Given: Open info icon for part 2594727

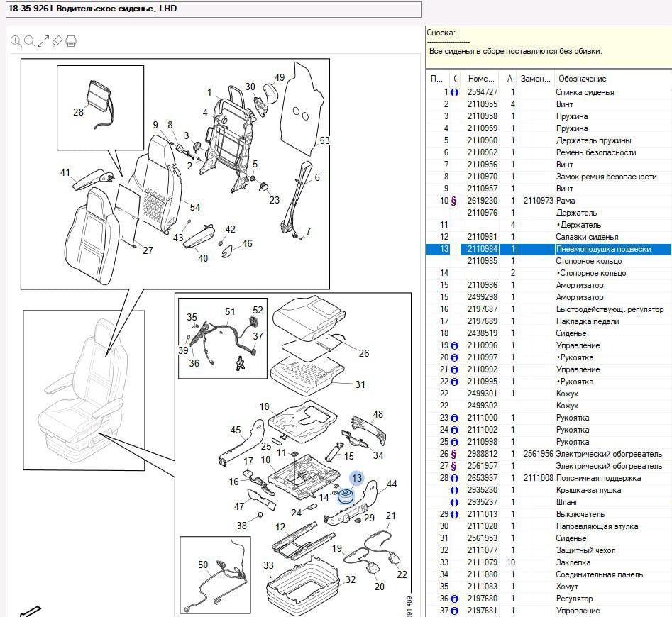Looking at the screenshot, I should point(454,92).
